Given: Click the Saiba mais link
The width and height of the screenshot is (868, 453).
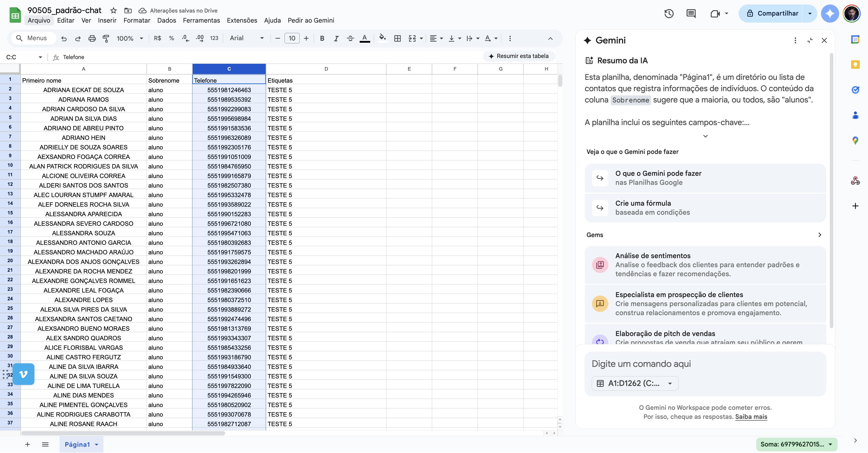Looking at the screenshot, I should 751,417.
